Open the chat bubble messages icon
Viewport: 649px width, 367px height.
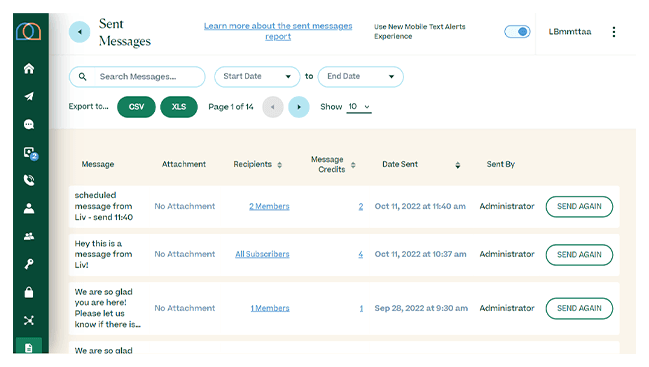point(29,124)
